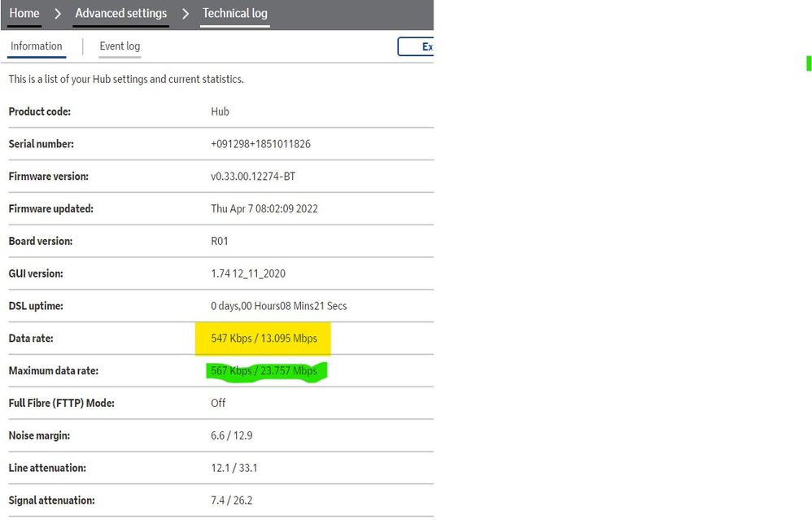Viewport: 812px width, 520px height.
Task: Select the Line attenuation reading
Action: point(234,468)
